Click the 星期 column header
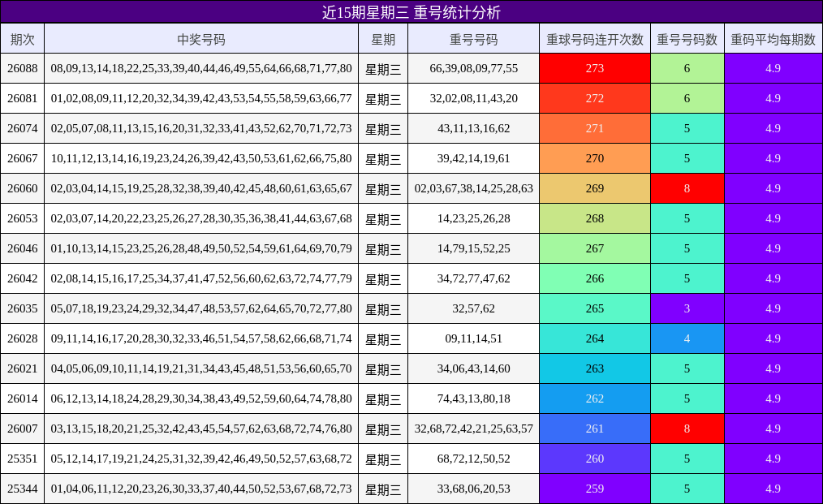This screenshot has width=823, height=504. click(x=381, y=38)
